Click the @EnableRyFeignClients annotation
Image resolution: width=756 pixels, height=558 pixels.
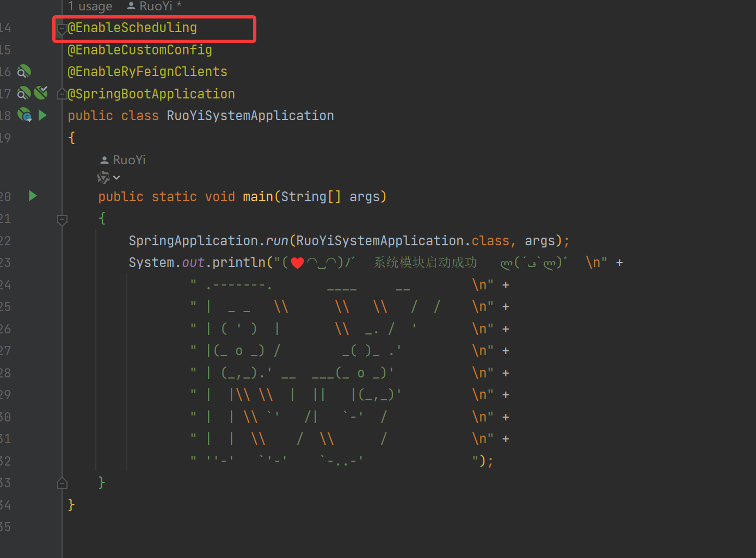click(147, 72)
